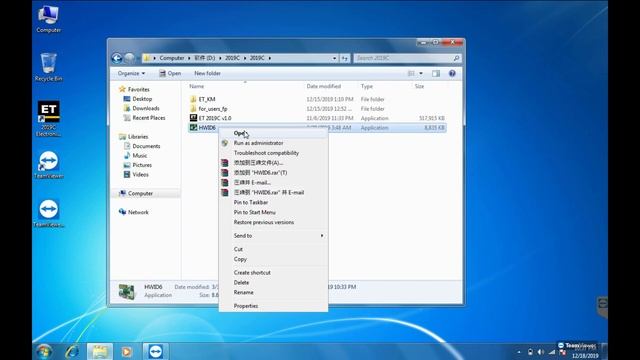The height and width of the screenshot is (360, 640).
Task: Expand the address bar history dropdown
Action: 334,58
